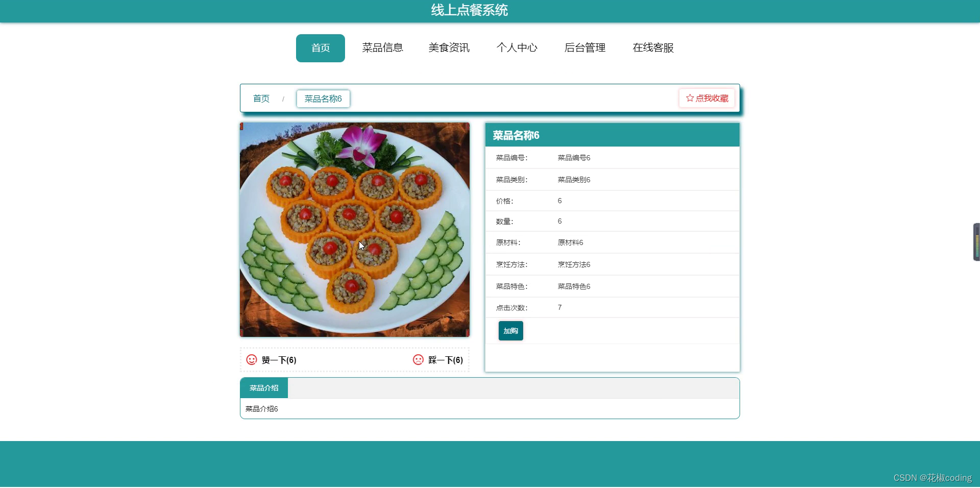The image size is (980, 488).
Task: Click the dish photo thumbnail
Action: (354, 229)
